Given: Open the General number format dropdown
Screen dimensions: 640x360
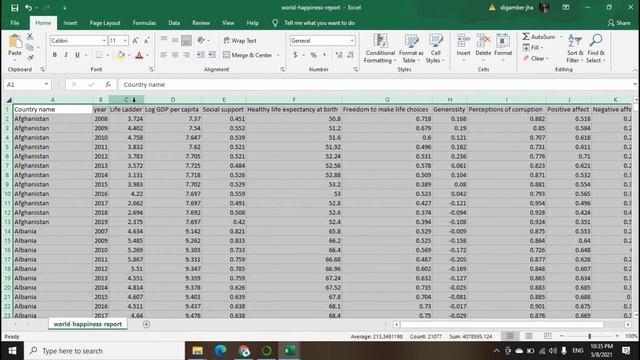Looking at the screenshot, I should point(352,40).
